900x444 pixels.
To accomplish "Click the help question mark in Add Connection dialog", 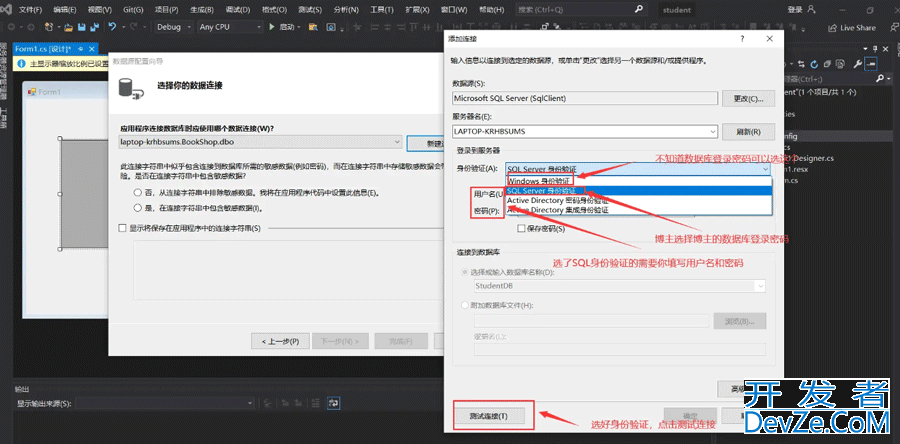I will tap(743, 38).
